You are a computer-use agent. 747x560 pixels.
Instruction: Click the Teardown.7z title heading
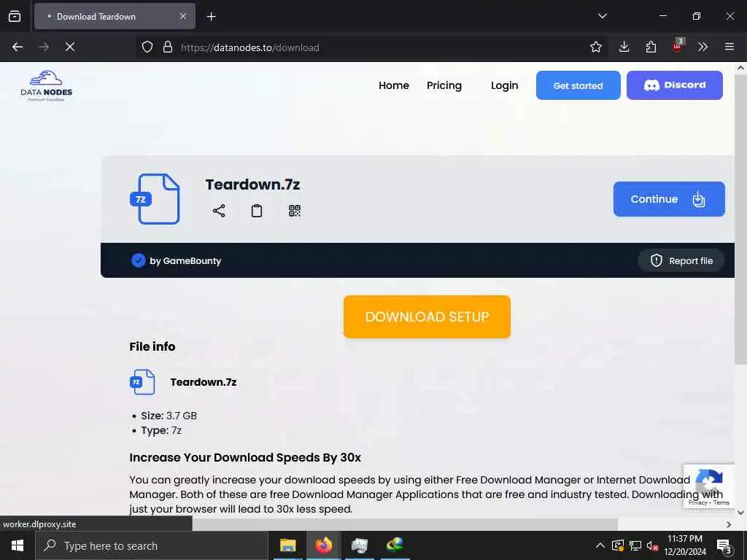252,184
